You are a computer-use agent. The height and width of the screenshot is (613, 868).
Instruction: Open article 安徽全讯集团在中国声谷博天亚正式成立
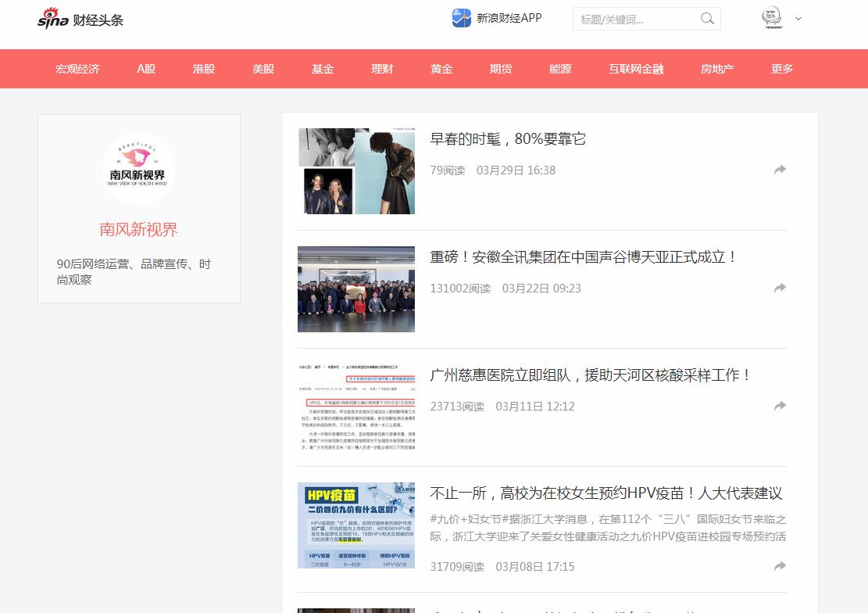(x=584, y=256)
